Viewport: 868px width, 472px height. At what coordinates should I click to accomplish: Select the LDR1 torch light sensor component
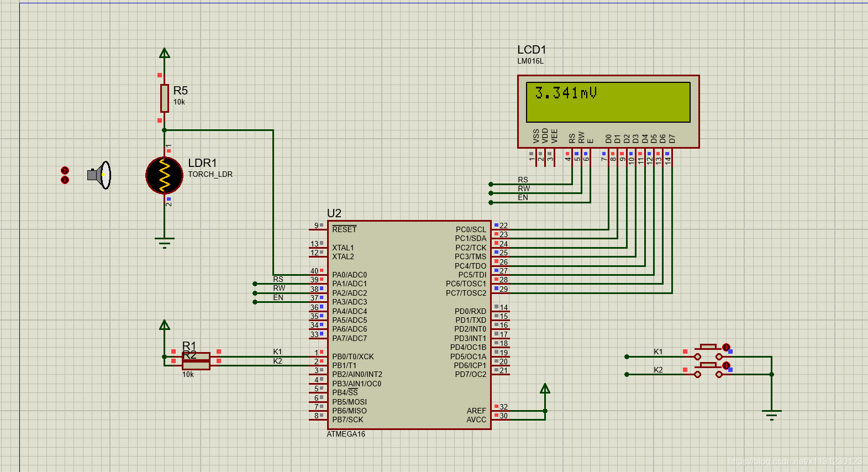[x=164, y=175]
